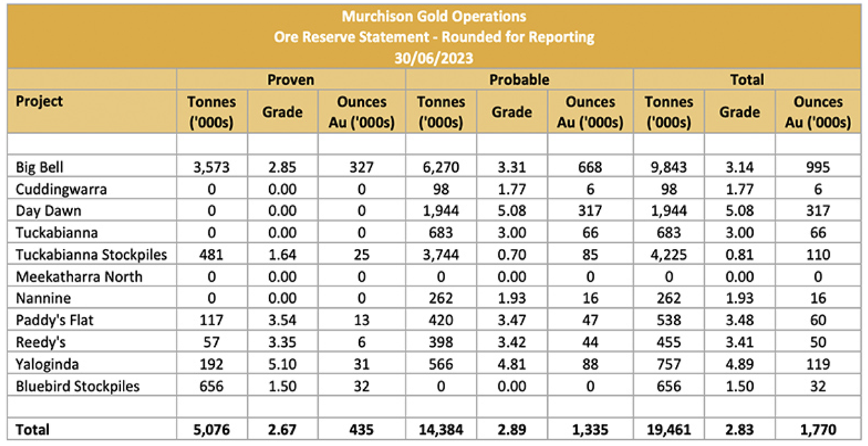This screenshot has width=868, height=446.
Task: Click the Reedy's project cell
Action: click(40, 342)
